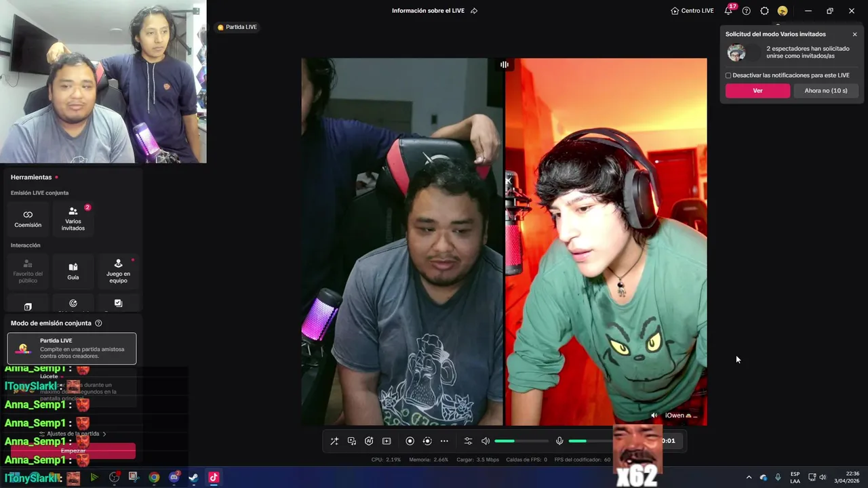Close the Solicitud del modo Varios invitados popup

pos(854,34)
